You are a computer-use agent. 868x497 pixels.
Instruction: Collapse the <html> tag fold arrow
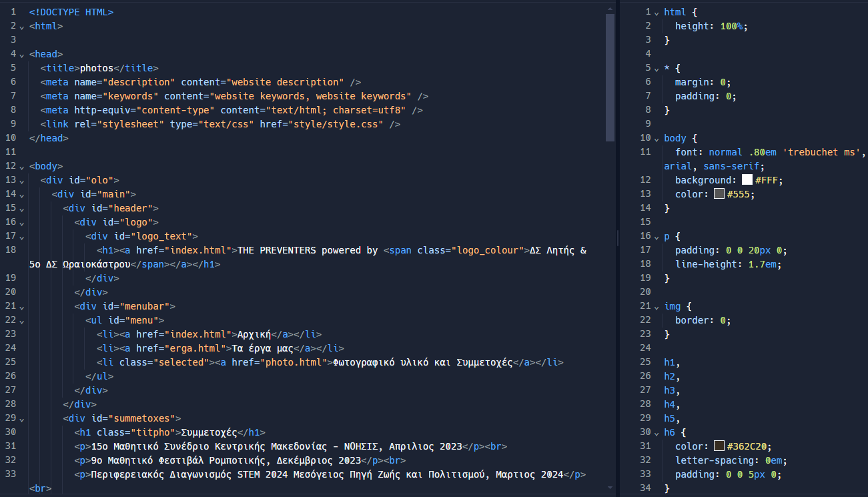22,27
